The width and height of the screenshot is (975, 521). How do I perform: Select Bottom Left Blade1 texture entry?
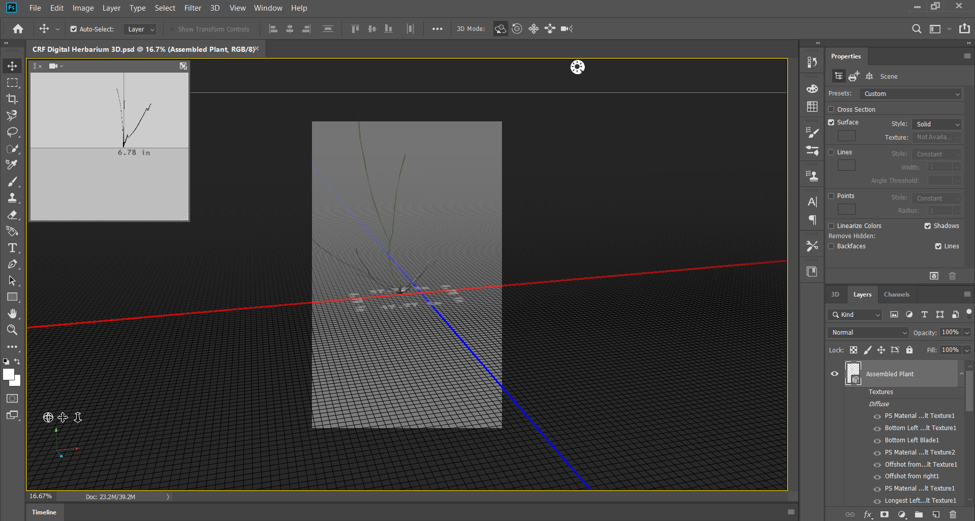[x=911, y=440]
